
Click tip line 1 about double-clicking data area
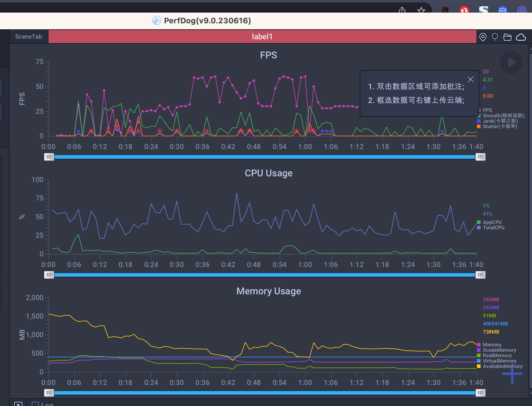pyautogui.click(x=416, y=87)
